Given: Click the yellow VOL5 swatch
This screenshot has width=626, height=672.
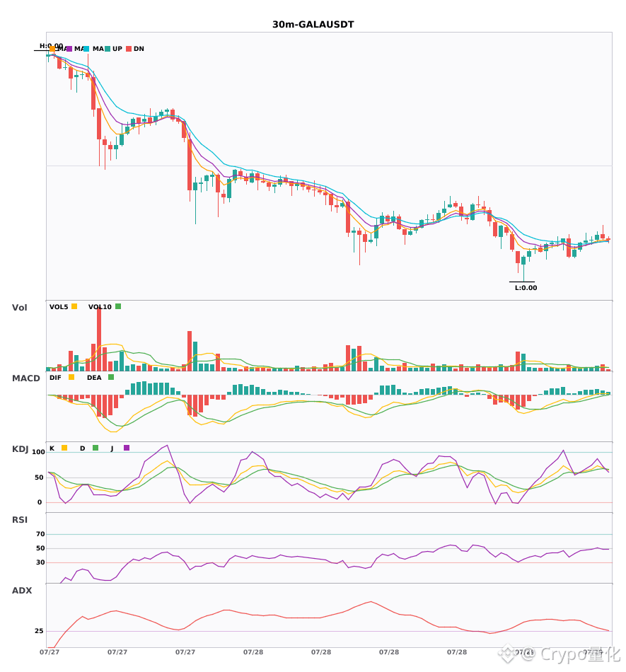Looking at the screenshot, I should (x=74, y=306).
